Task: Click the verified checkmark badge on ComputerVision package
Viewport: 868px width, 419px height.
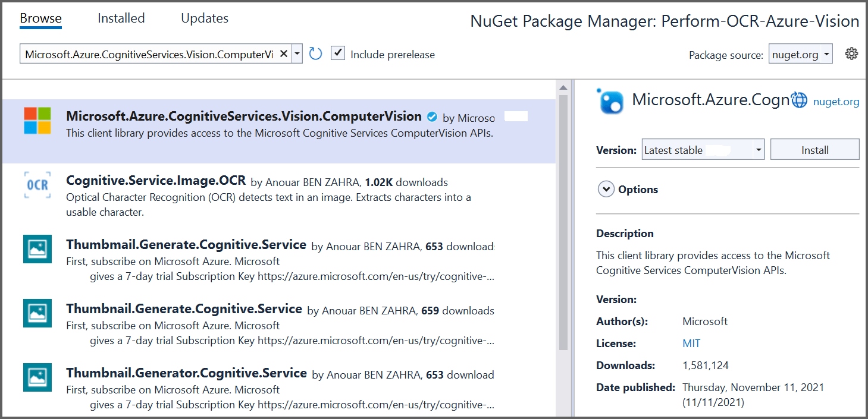Action: (x=432, y=116)
